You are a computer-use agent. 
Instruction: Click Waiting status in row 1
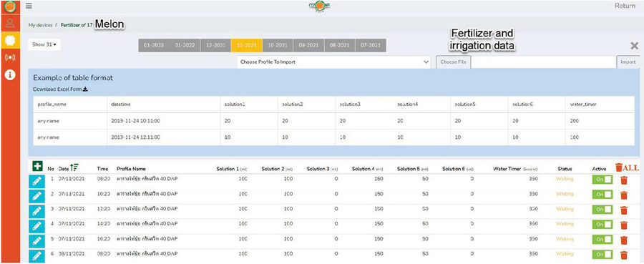point(565,179)
